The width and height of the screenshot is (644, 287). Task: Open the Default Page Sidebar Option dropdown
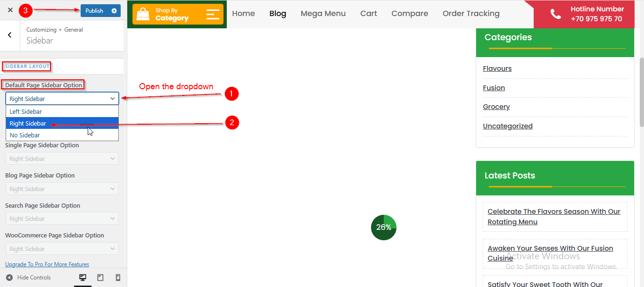[62, 99]
